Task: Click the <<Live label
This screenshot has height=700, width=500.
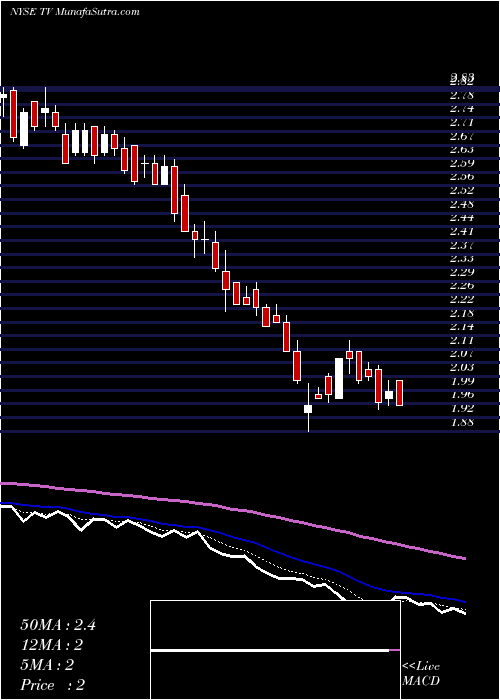Action: coord(421,667)
